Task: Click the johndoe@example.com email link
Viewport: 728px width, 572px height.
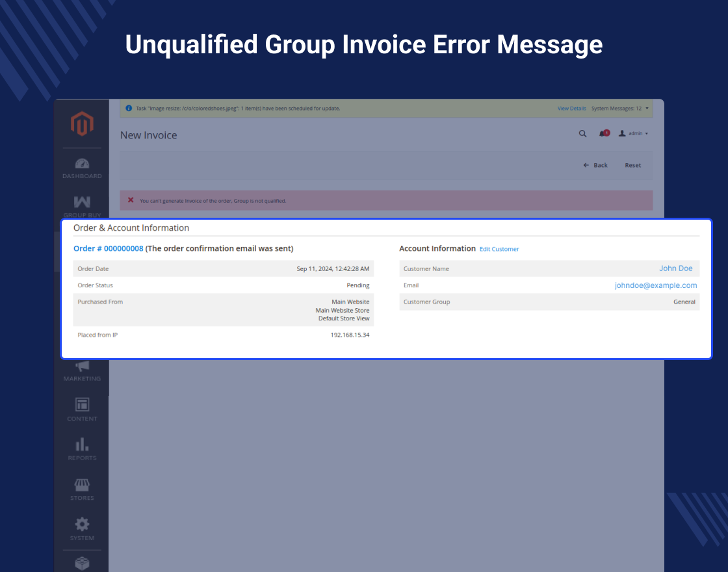Action: pos(656,285)
